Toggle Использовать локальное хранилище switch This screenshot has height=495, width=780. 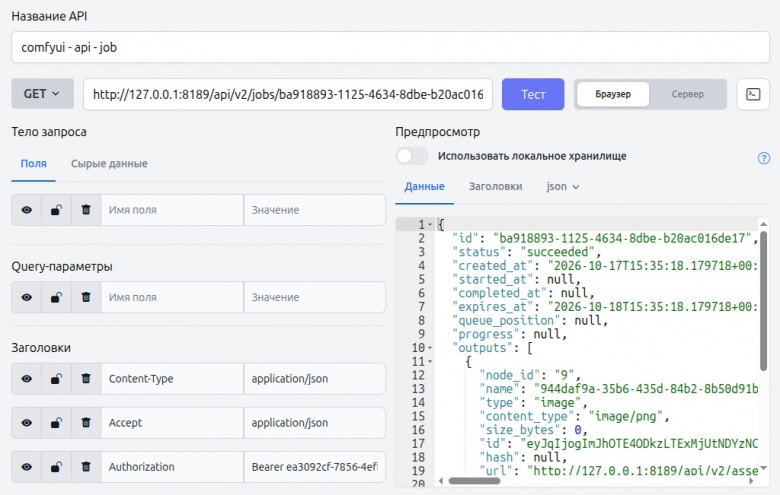click(x=412, y=156)
